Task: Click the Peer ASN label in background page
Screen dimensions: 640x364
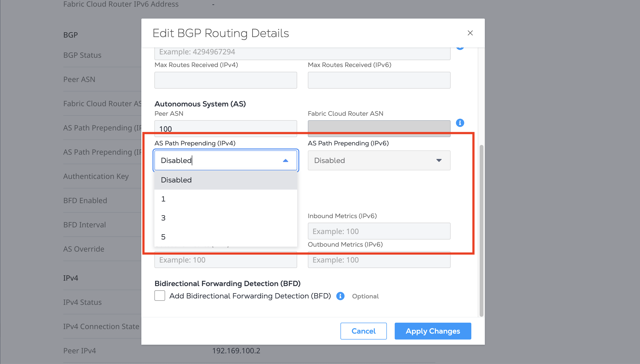Action: pyautogui.click(x=79, y=79)
